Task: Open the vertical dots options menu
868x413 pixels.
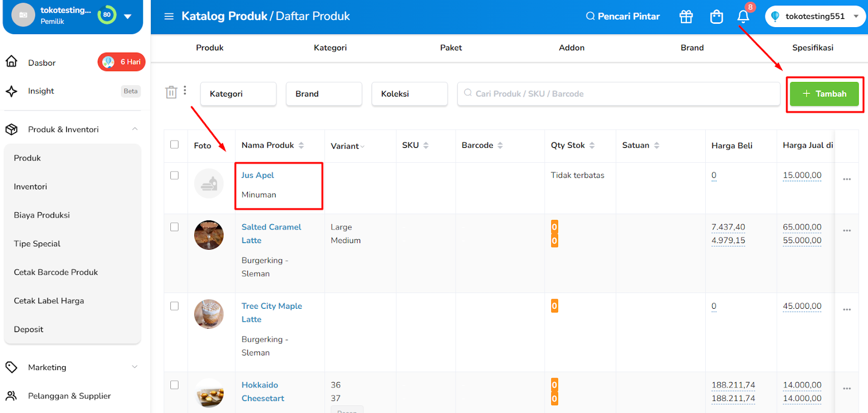Action: tap(185, 90)
